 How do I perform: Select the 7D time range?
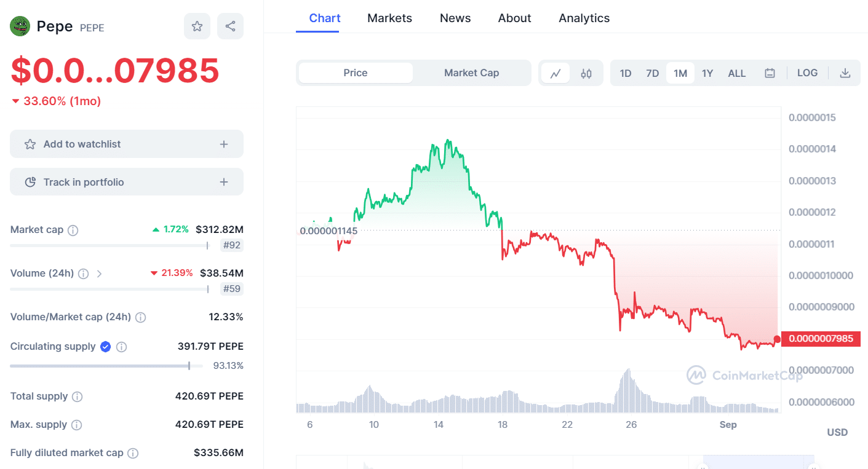(653, 73)
